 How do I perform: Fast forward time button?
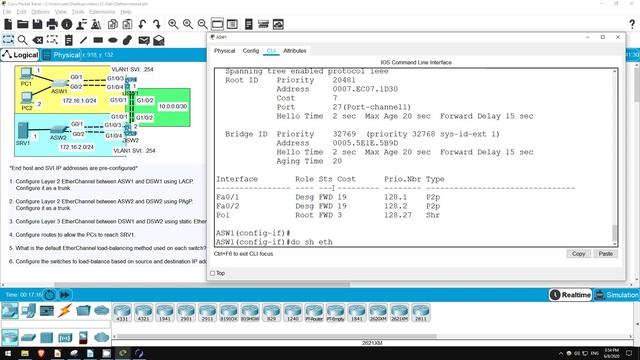point(64,294)
